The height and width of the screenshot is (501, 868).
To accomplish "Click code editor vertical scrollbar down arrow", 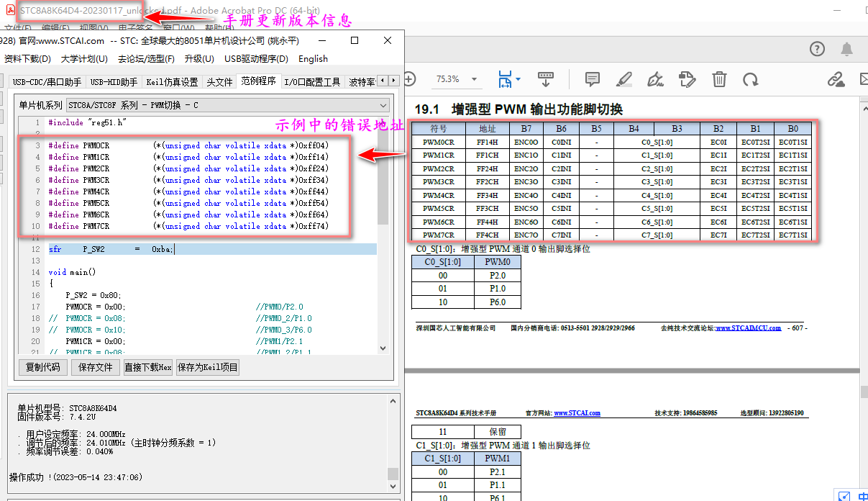I will point(383,348).
